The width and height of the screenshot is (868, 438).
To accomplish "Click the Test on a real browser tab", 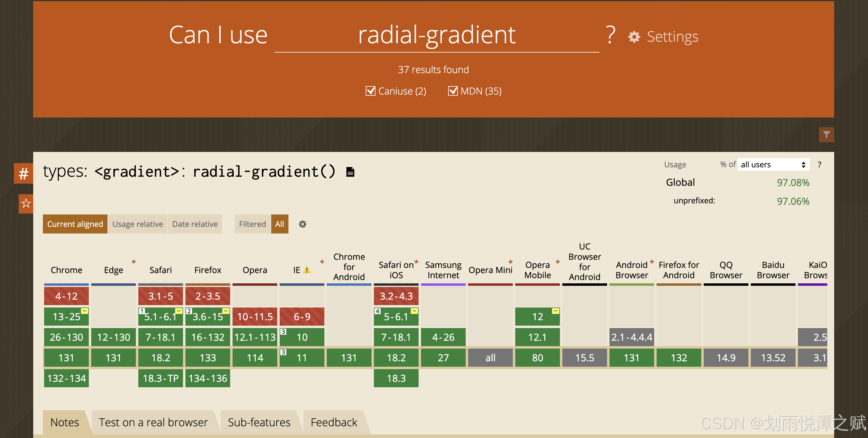I will (x=153, y=422).
